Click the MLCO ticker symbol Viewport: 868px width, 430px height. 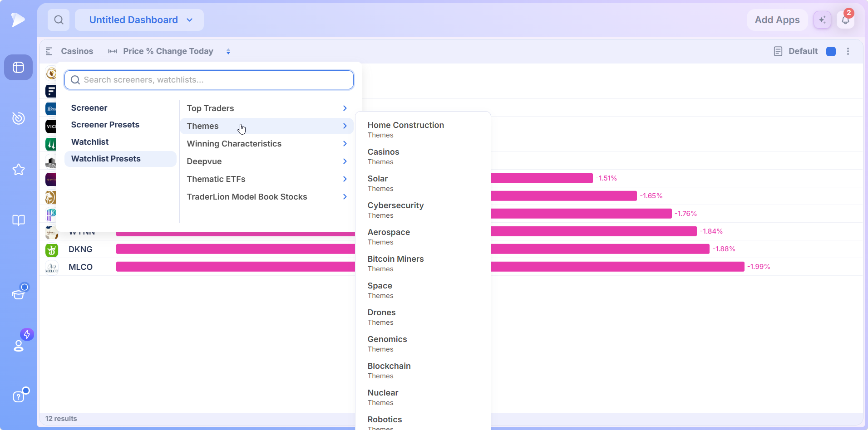tap(80, 267)
